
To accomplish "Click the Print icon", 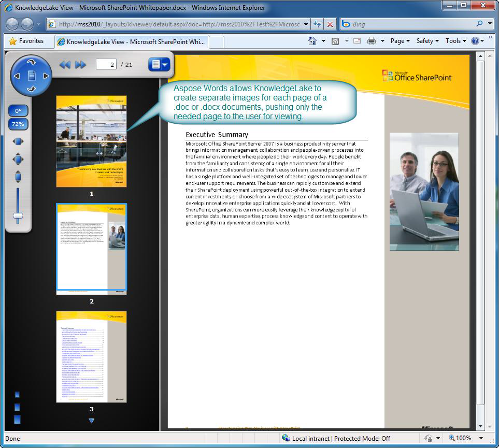I will click(x=372, y=41).
